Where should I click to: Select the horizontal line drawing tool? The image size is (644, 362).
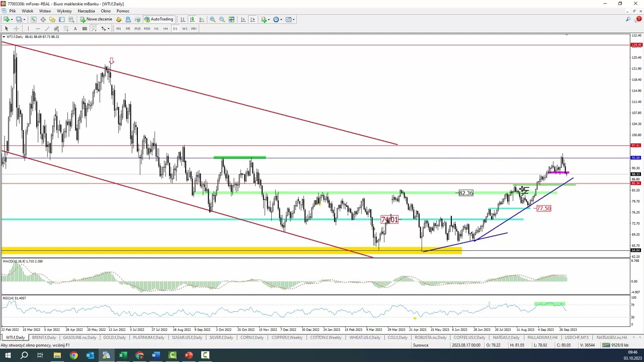click(38, 29)
